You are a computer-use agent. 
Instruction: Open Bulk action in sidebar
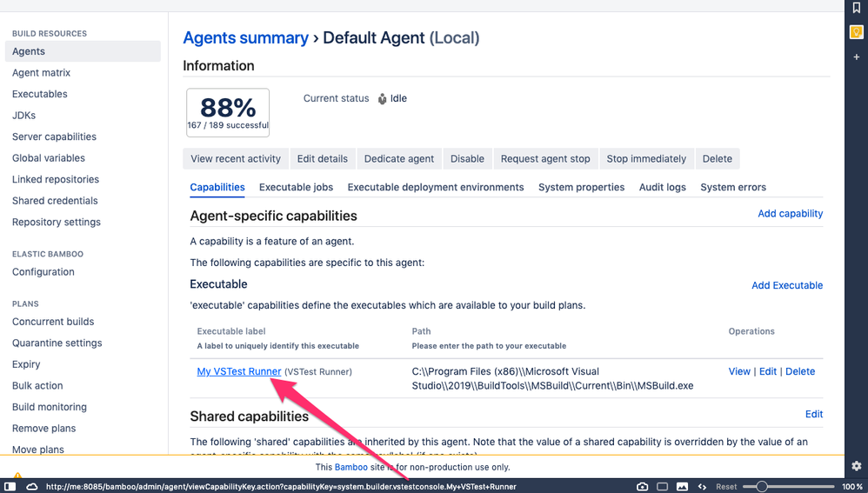click(37, 386)
